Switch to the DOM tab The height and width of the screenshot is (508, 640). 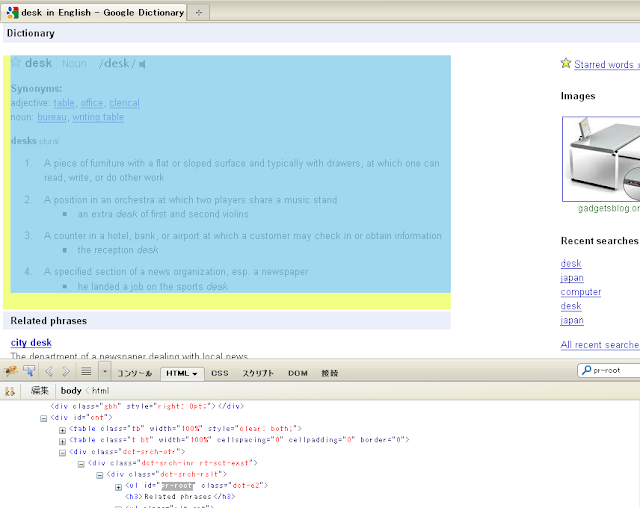(298, 373)
